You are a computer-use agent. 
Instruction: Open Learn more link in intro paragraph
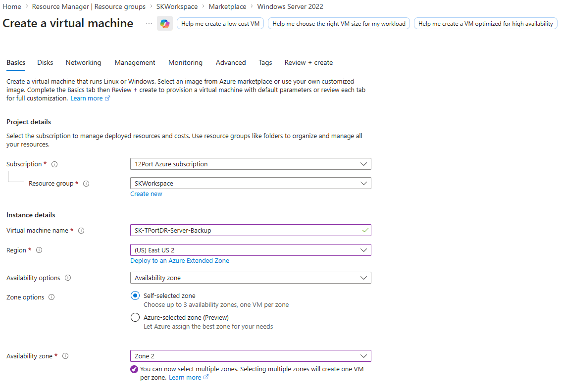pyautogui.click(x=90, y=98)
